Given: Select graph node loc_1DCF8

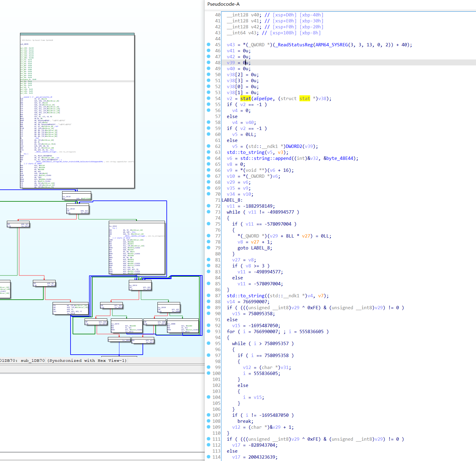Looking at the screenshot, I should point(127,326).
